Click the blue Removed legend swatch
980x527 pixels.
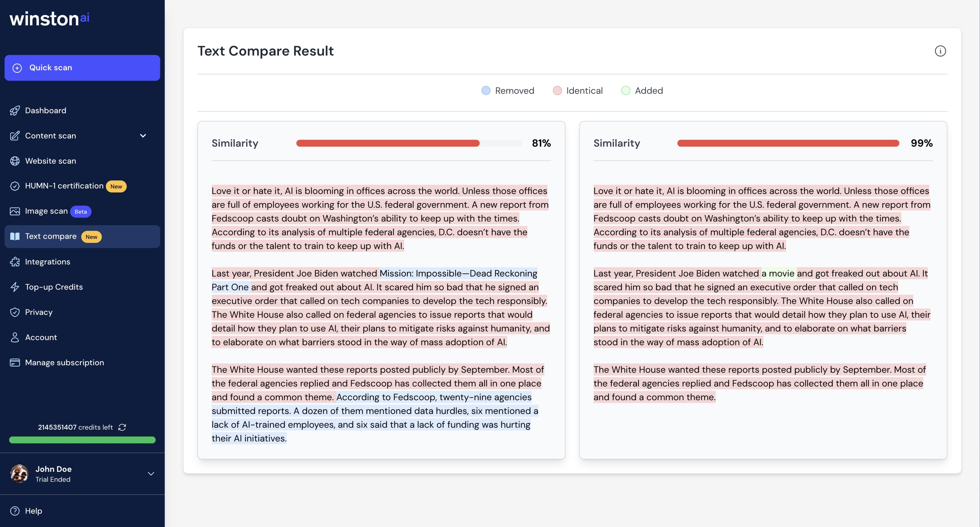coord(486,91)
